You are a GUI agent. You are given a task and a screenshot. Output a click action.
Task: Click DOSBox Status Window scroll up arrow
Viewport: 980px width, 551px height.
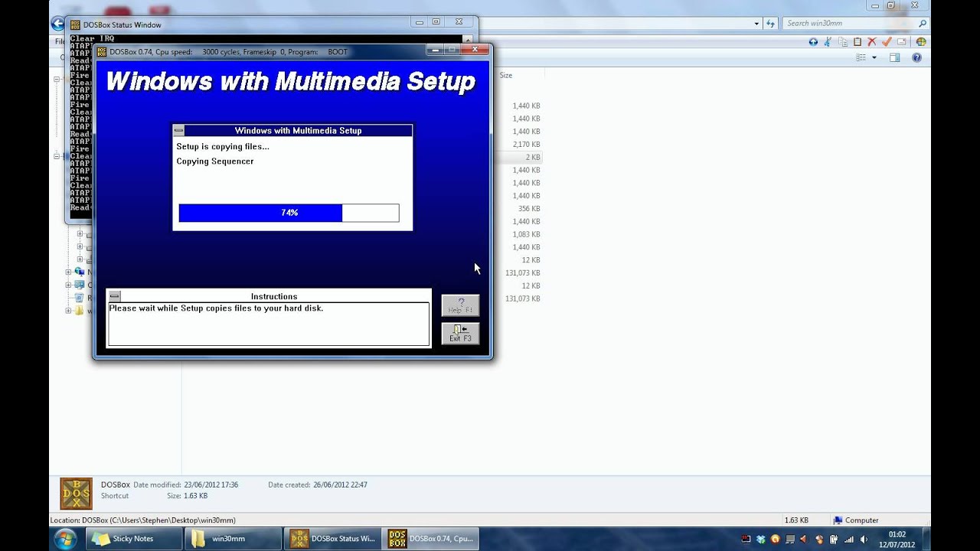[x=467, y=39]
